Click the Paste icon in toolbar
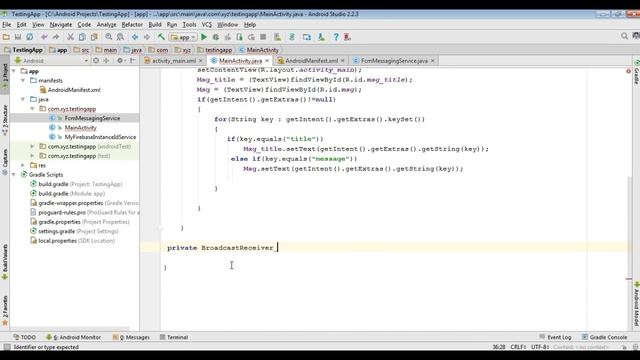 click(x=94, y=37)
